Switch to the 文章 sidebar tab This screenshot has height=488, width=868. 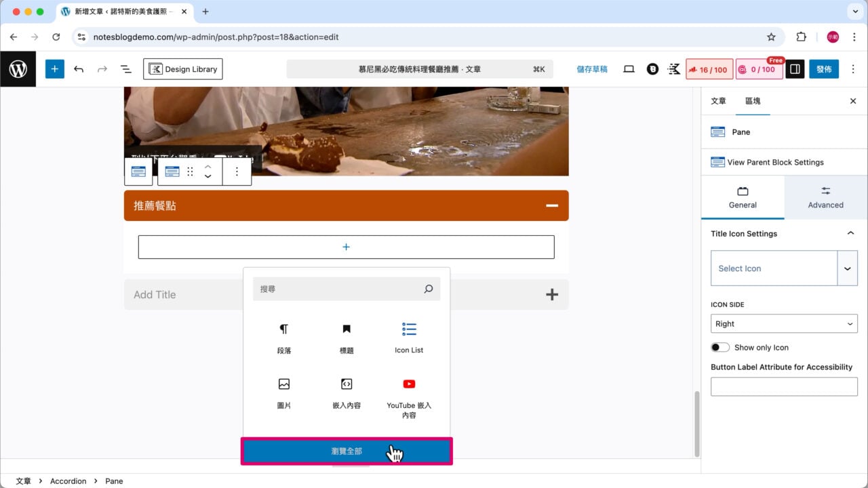pyautogui.click(x=717, y=101)
